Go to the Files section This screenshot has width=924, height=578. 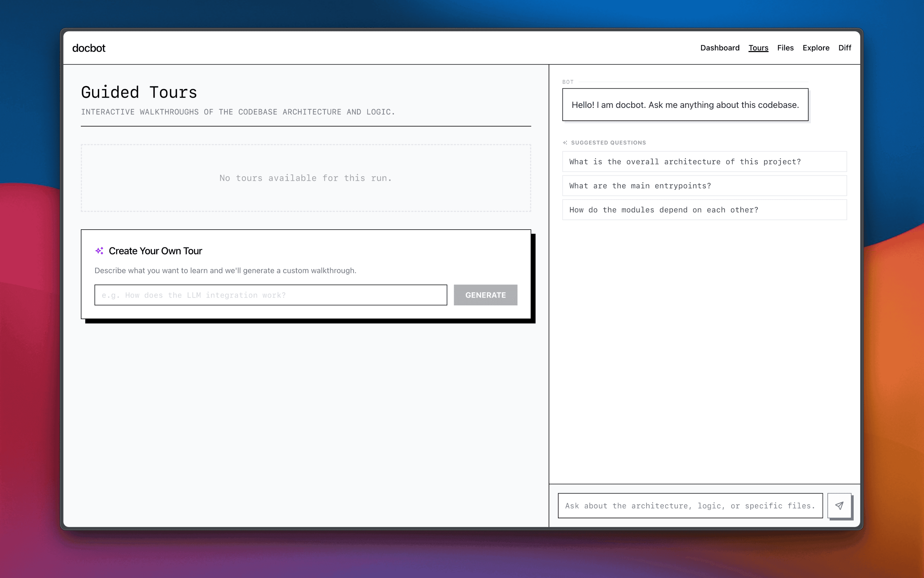(785, 48)
